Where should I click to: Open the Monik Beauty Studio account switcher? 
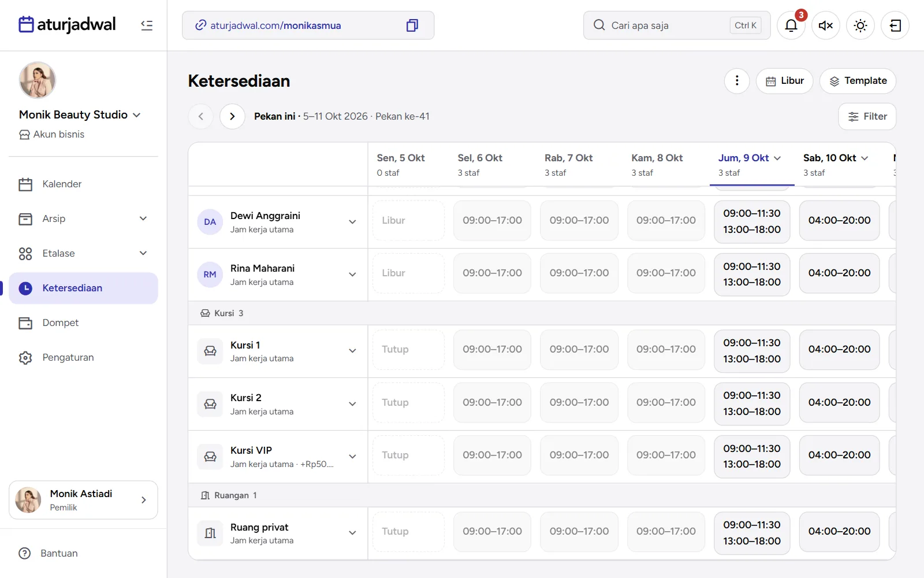(x=80, y=114)
